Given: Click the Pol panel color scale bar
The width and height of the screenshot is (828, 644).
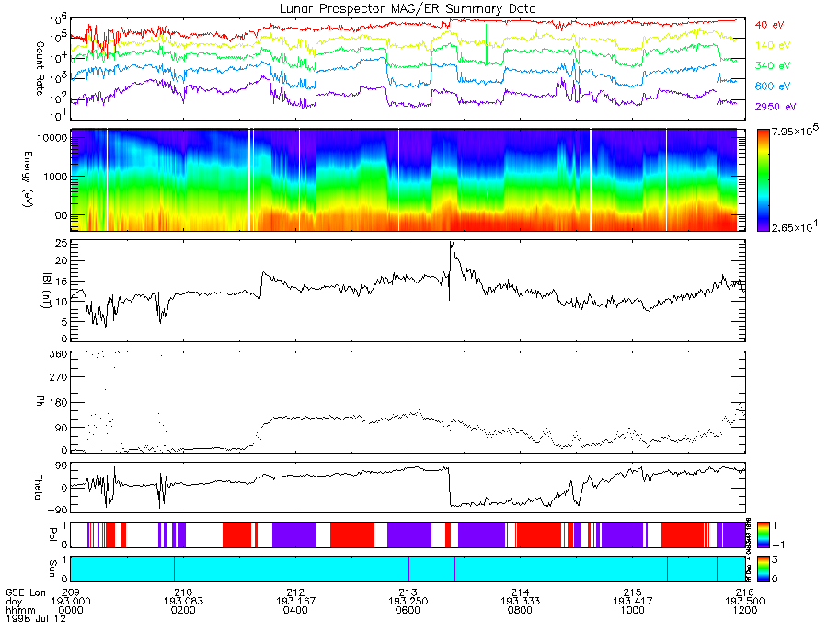Looking at the screenshot, I should pos(764,535).
